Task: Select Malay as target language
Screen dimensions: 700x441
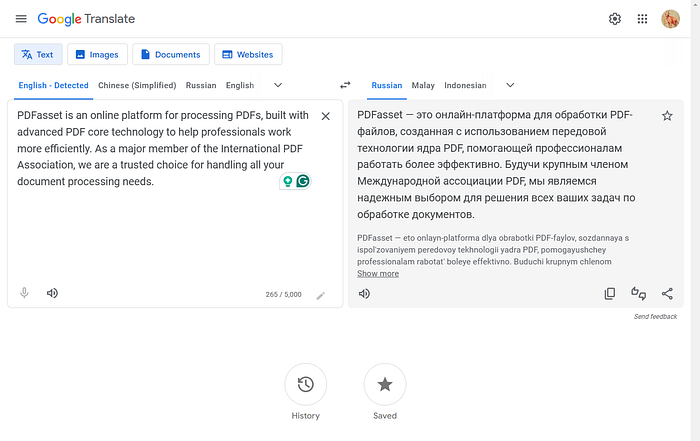Action: click(x=423, y=85)
